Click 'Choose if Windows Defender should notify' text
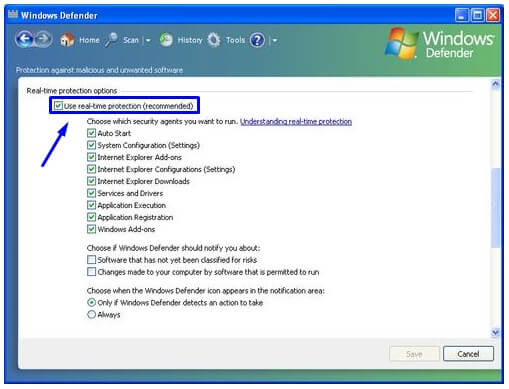Image resolution: width=509 pixels, height=389 pixels. pyautogui.click(x=173, y=248)
